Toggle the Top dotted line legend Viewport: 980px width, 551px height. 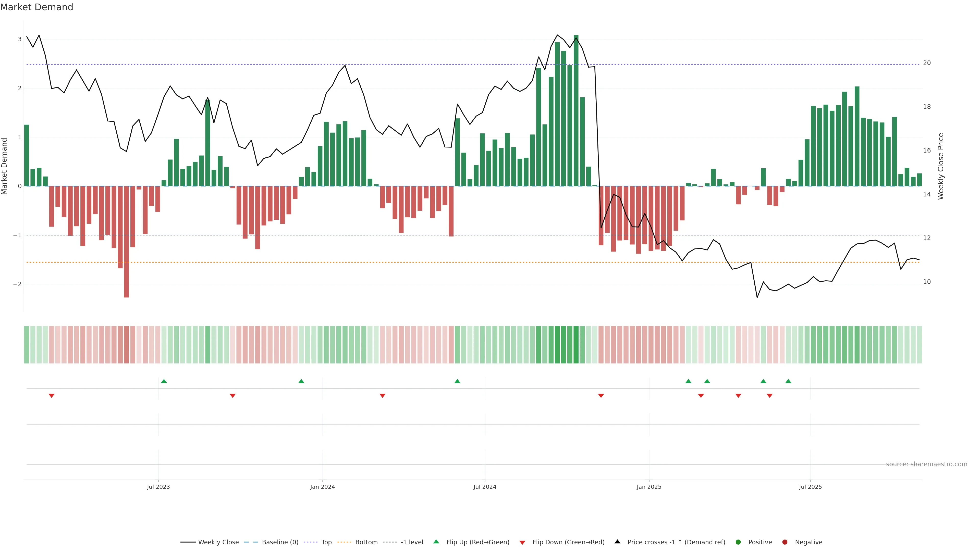[326, 542]
